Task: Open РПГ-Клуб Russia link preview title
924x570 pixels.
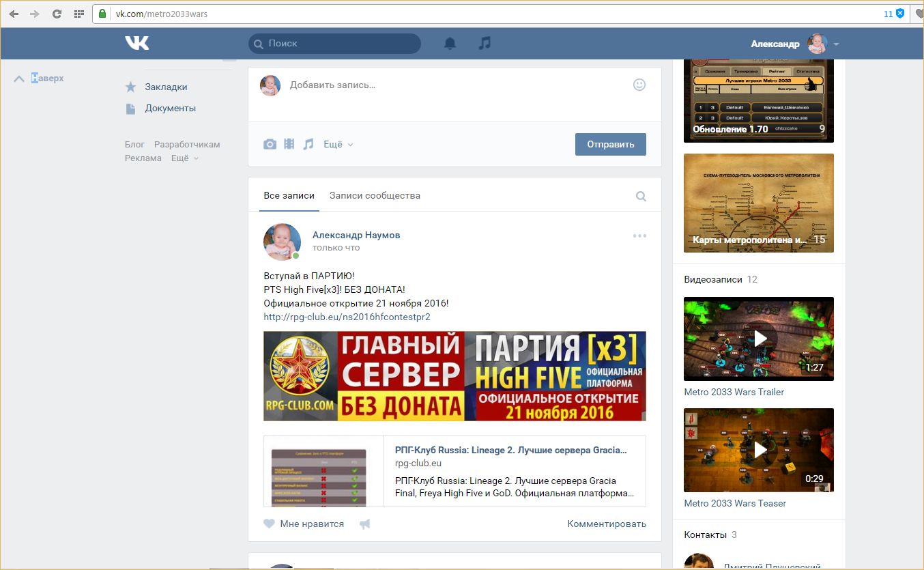Action: point(510,450)
